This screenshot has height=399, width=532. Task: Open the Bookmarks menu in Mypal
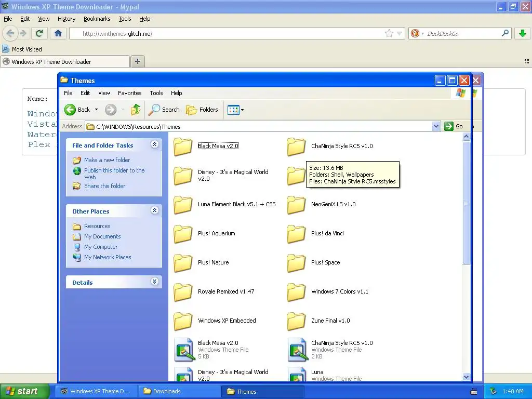click(97, 19)
